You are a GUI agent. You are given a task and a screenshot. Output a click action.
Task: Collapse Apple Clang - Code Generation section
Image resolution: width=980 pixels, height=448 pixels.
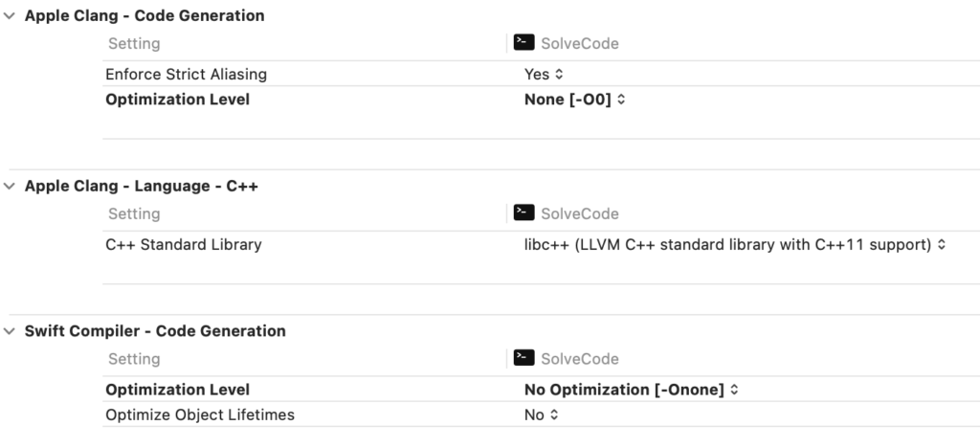pos(10,15)
